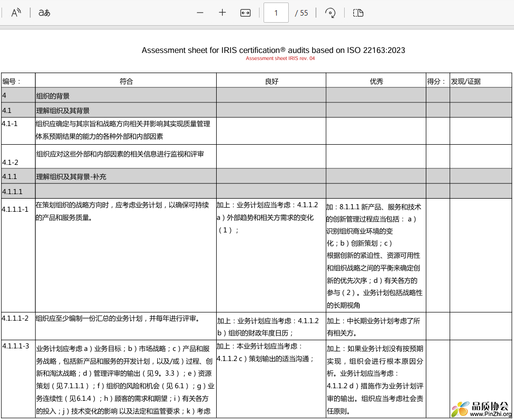Image resolution: width=514 pixels, height=420 pixels.
Task: Click text '加上：如果业务计划没有按预期'
Action: coord(375,348)
